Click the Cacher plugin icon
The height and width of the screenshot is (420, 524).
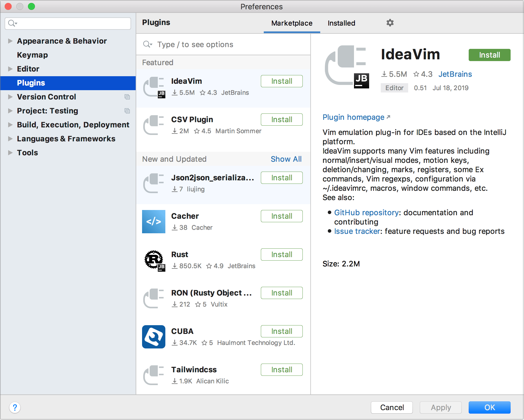coord(154,221)
